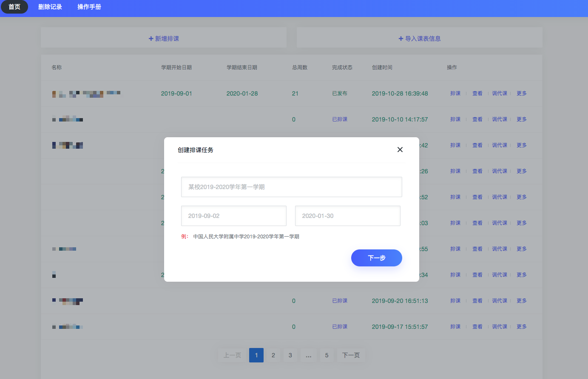The height and width of the screenshot is (379, 588).
Task: Open the start date field 2019-09-02
Action: (x=234, y=216)
